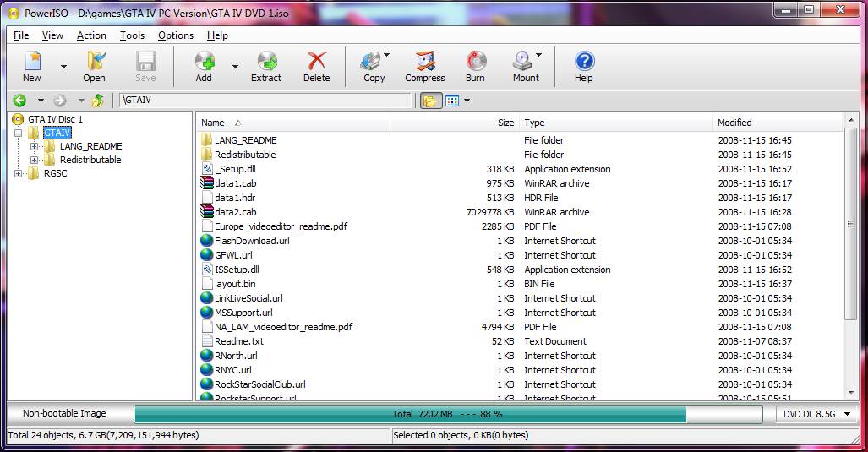868x452 pixels.
Task: Click the data1.cab archive icon
Action: (x=207, y=183)
